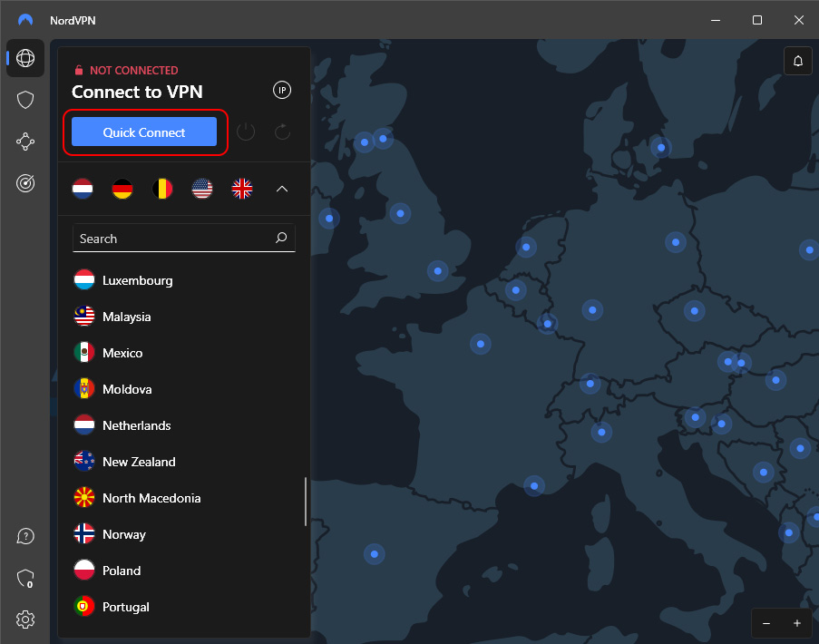Click the Malaysia flag icon in list

(84, 317)
